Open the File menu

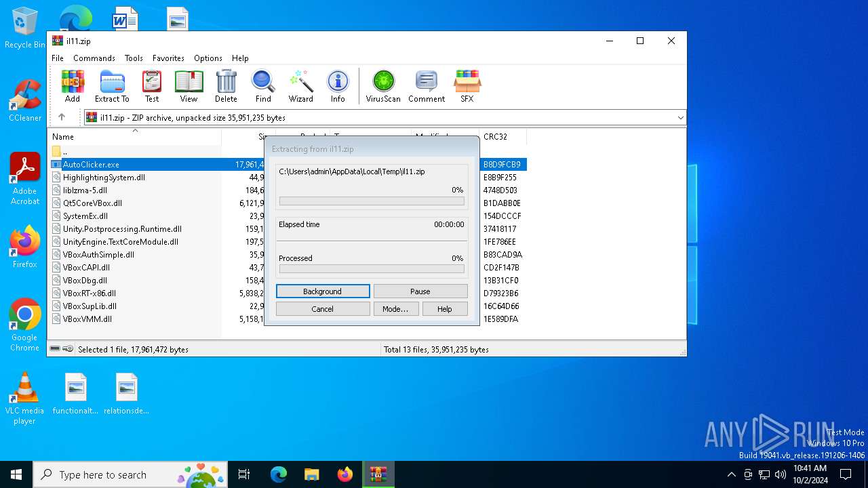click(58, 58)
